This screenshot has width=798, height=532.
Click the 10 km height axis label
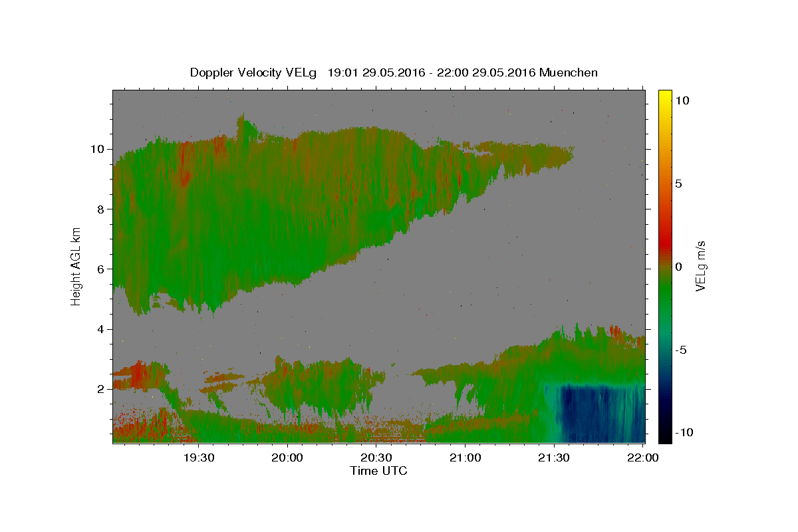[99, 149]
